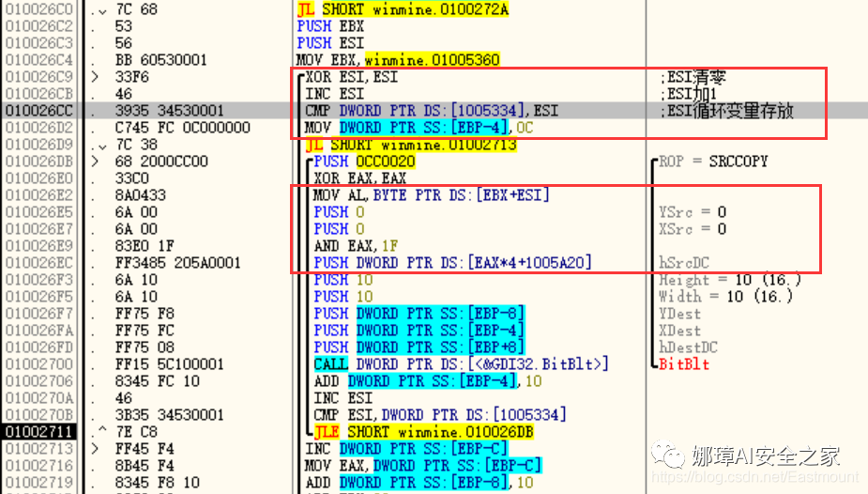Screen dimensions: 868x494
Task: Click the Height = 10 (16.) comment
Action: pos(730,280)
